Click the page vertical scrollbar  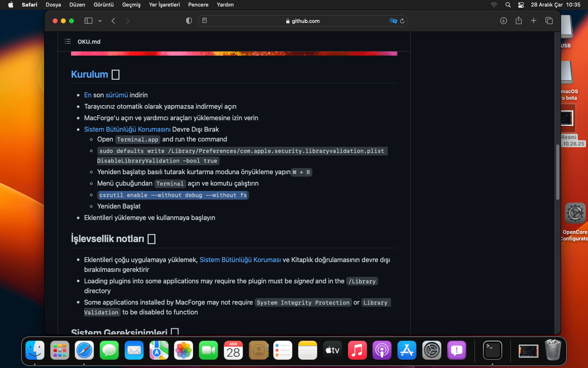coord(557,172)
